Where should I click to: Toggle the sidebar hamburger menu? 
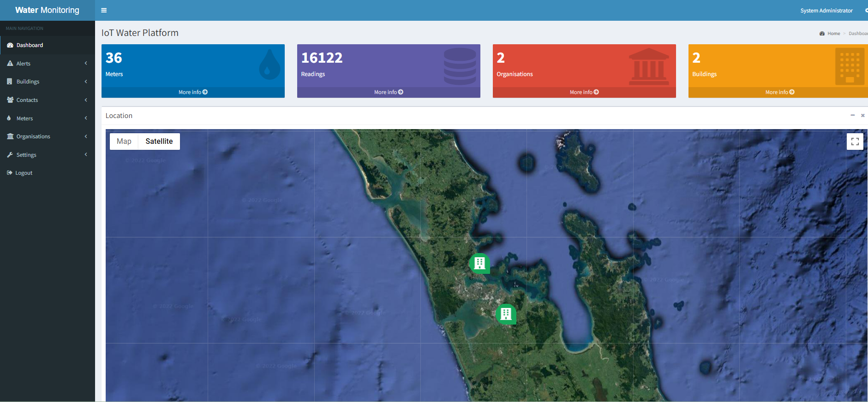104,10
